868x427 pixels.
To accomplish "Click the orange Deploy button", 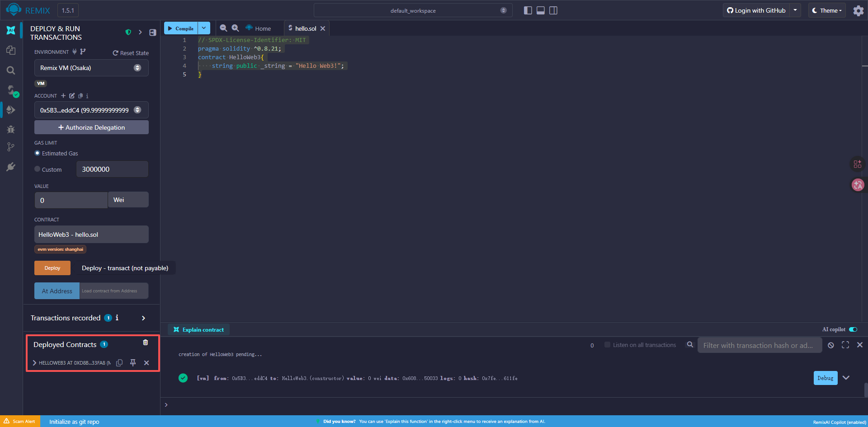I will (52, 268).
